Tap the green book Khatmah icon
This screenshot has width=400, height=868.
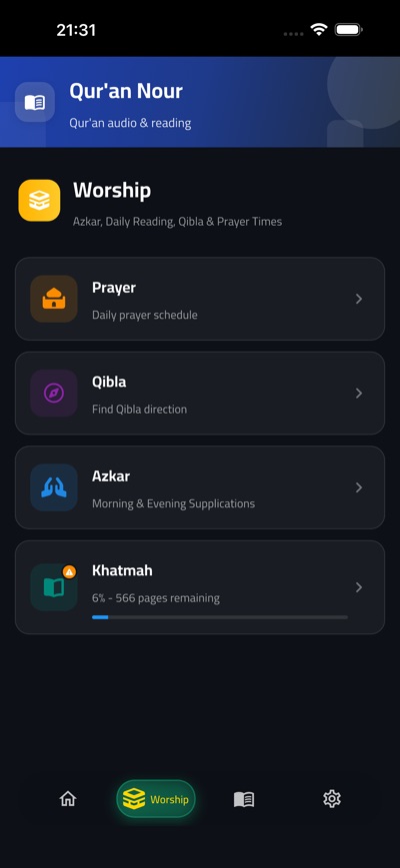[54, 587]
